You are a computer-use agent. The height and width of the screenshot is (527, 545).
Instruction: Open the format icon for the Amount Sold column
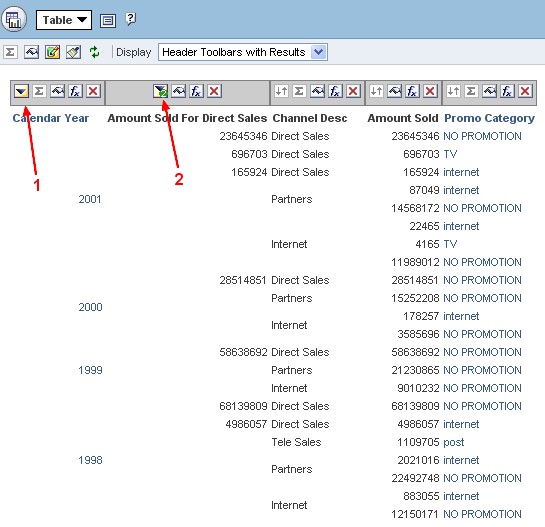[394, 91]
